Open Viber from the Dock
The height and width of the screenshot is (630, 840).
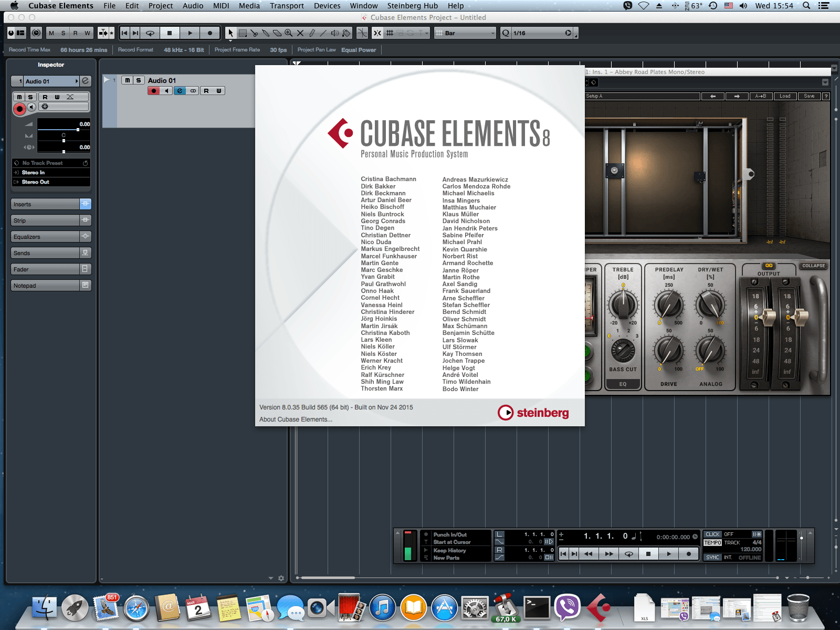pyautogui.click(x=568, y=608)
